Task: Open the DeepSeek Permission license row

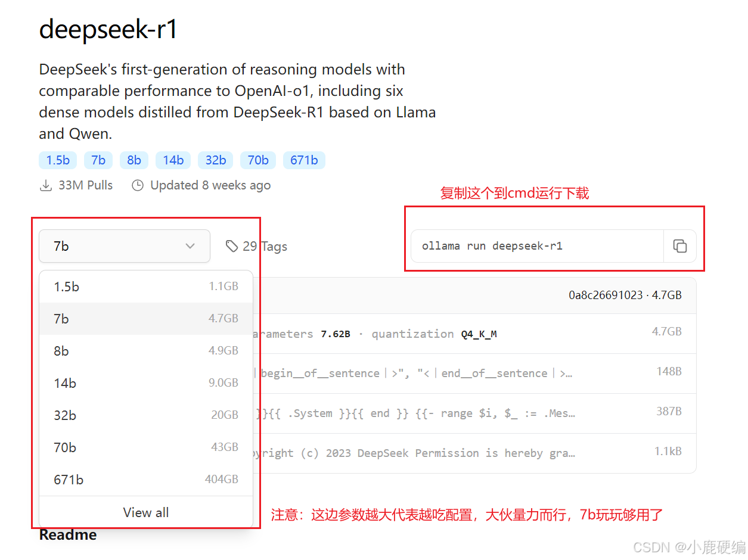Action: (x=474, y=453)
